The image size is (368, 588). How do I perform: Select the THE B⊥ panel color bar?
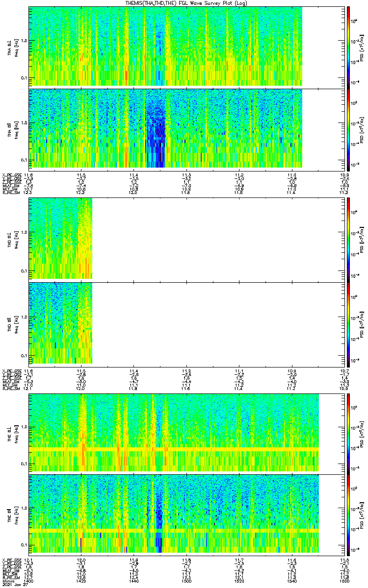click(x=348, y=433)
